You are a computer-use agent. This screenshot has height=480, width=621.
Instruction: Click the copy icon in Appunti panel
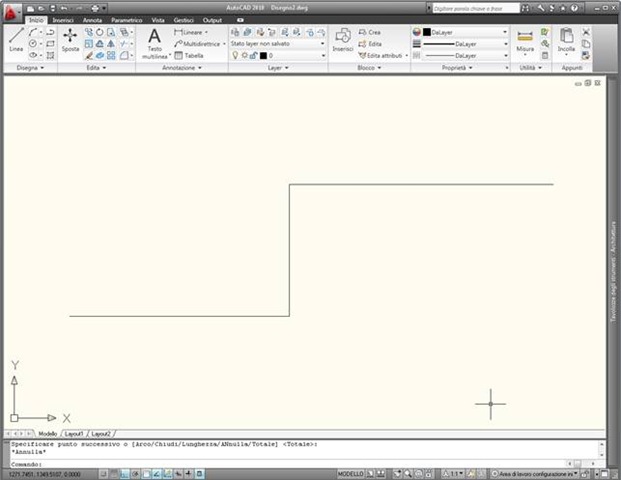coord(586,44)
